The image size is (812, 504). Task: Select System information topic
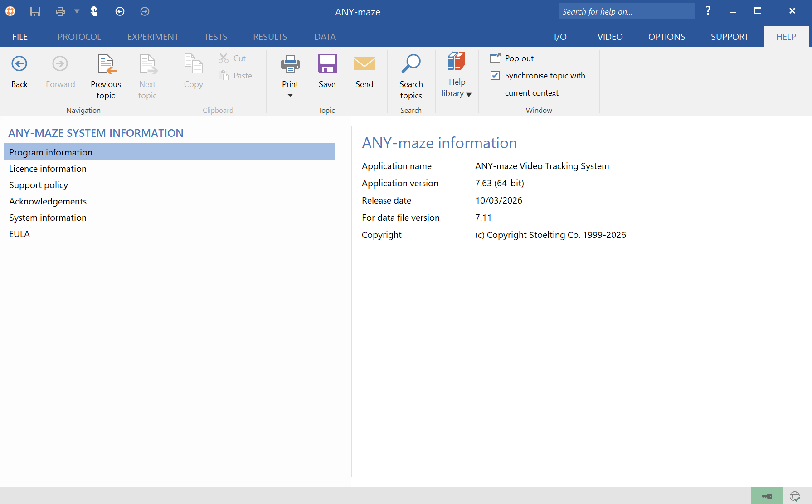point(48,218)
